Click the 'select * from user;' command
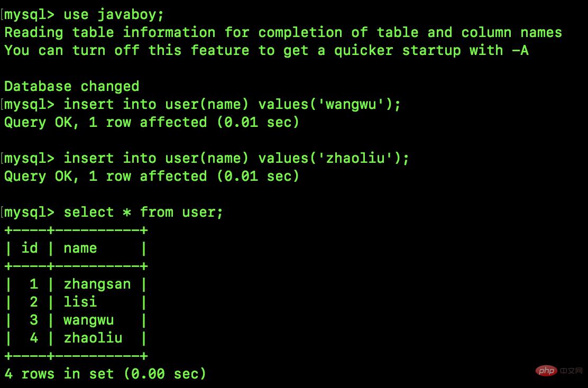588x388 pixels. 143,212
